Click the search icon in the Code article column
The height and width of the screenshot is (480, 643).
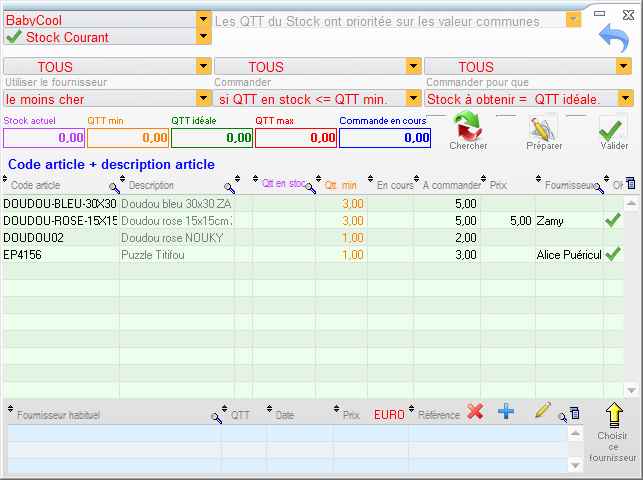(114, 188)
